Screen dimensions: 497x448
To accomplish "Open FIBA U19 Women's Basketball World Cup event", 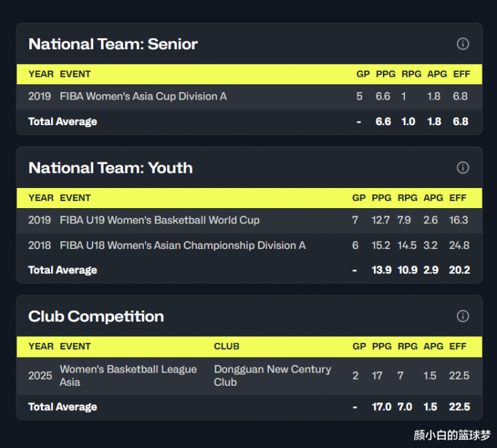I will (x=160, y=221).
